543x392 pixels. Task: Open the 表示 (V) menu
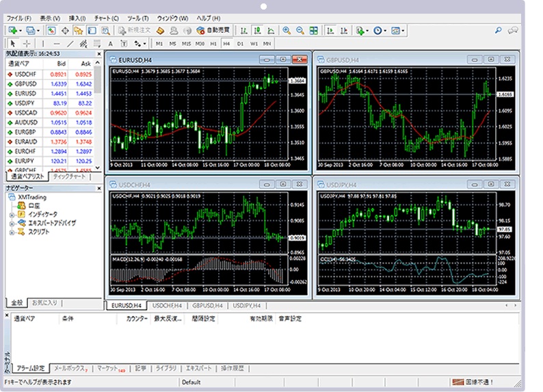click(x=50, y=18)
